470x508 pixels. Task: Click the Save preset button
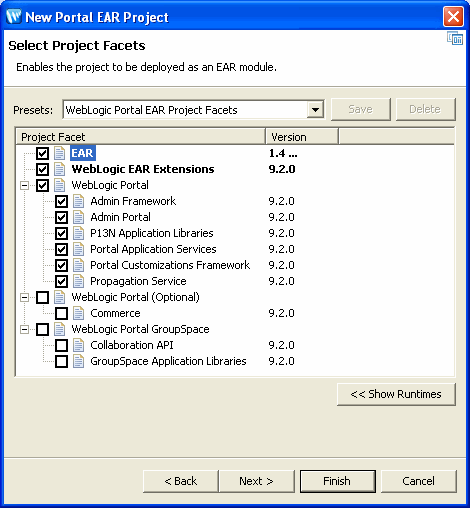pos(360,109)
